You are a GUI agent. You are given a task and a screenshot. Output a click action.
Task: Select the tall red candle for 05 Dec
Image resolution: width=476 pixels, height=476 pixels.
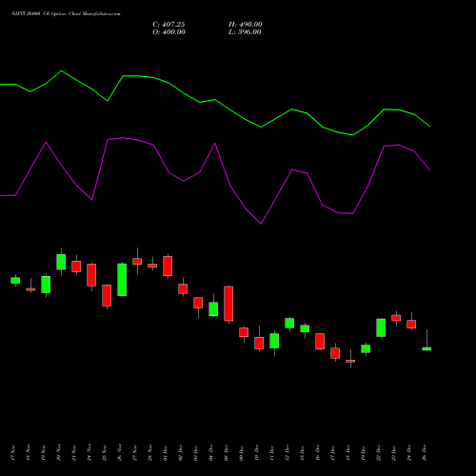point(228,304)
